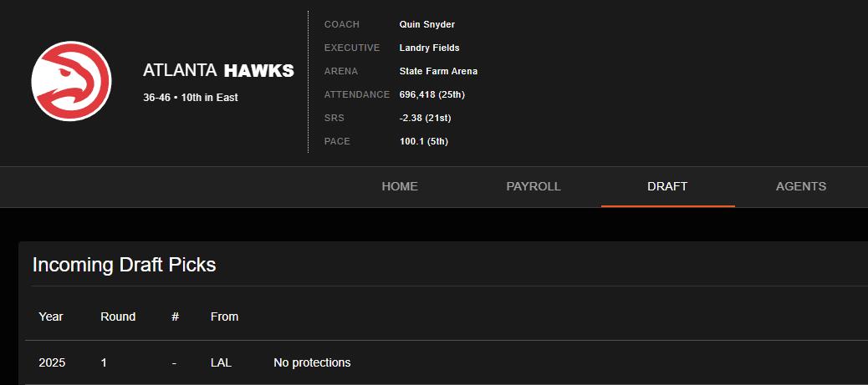Viewport: 868px width, 385px height.
Task: Go to the AGENTS tab
Action: 801,186
